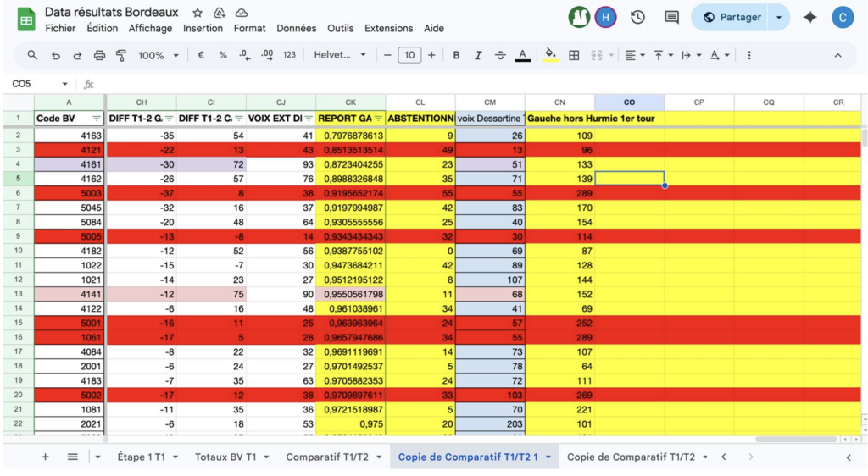Toggle bold formatting
The width and height of the screenshot is (868, 476).
[x=456, y=55]
